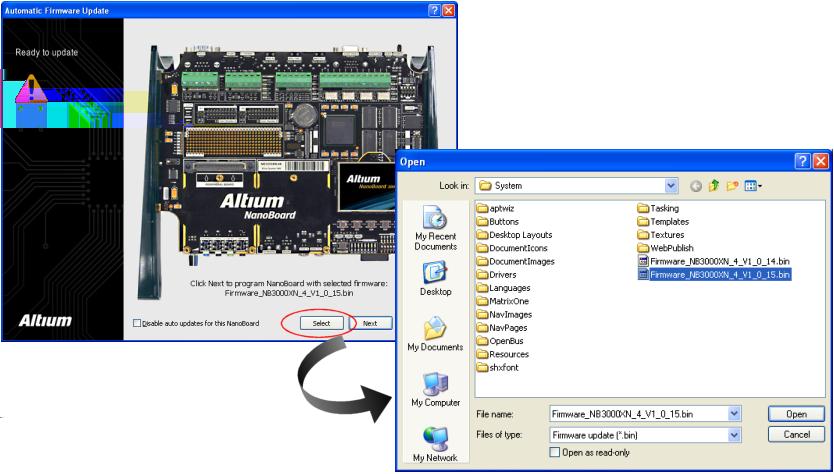Toggle Open as read-only checkbox
The height and width of the screenshot is (474, 834).
tap(555, 452)
